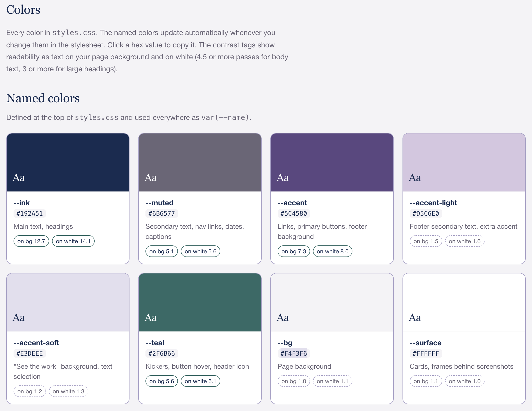Viewport: 532px width, 411px height.
Task: Copy the #E3DEEE accent-soft hex value
Action: 30,353
